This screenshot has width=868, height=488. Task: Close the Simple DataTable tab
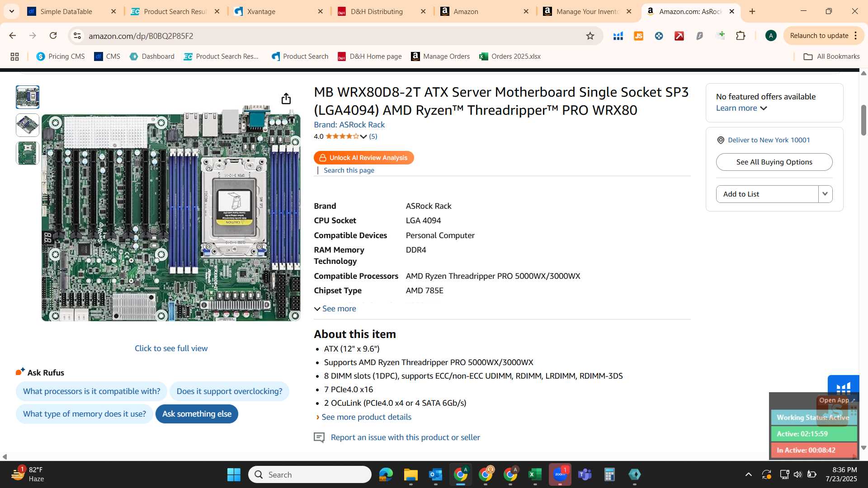[113, 11]
